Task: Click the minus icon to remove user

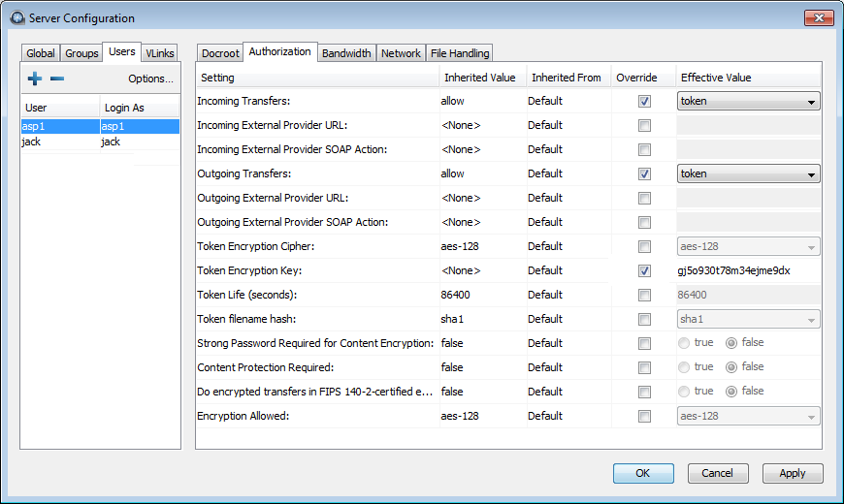Action: pyautogui.click(x=57, y=79)
